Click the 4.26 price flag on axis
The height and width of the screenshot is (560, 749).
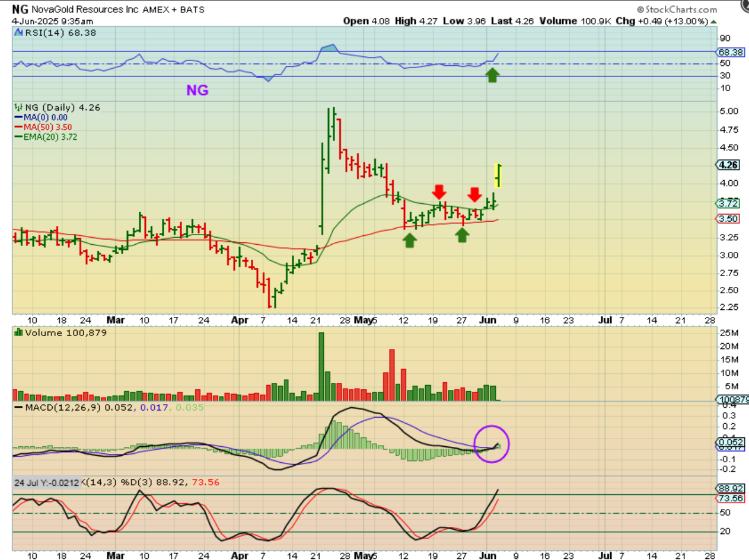[727, 165]
